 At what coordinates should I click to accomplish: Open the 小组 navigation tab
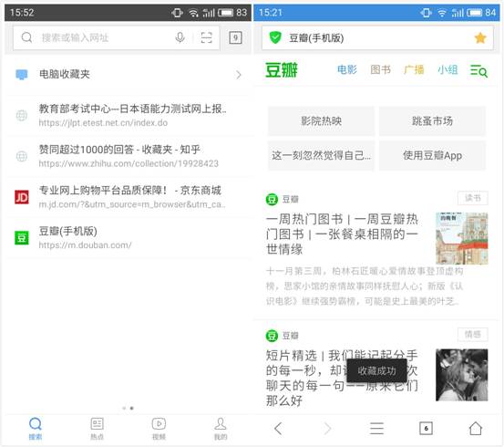(x=447, y=69)
